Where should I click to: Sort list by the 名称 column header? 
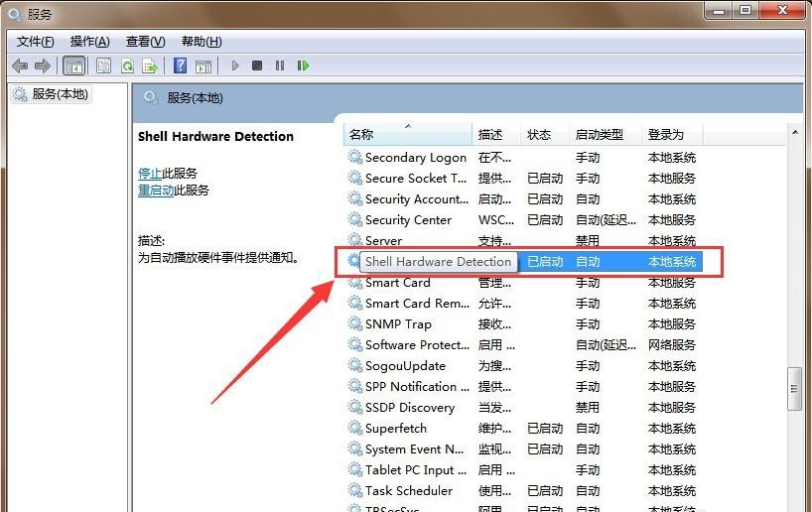pyautogui.click(x=361, y=134)
